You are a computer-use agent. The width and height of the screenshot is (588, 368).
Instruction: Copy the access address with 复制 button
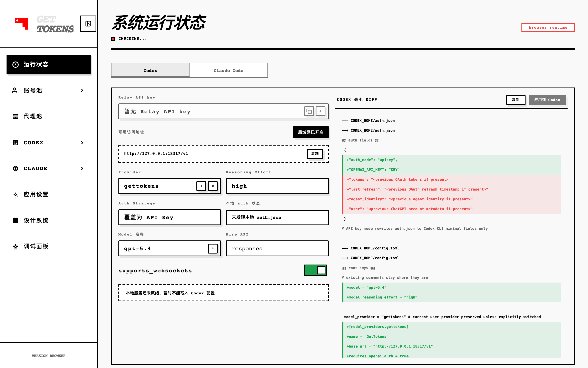(x=315, y=154)
